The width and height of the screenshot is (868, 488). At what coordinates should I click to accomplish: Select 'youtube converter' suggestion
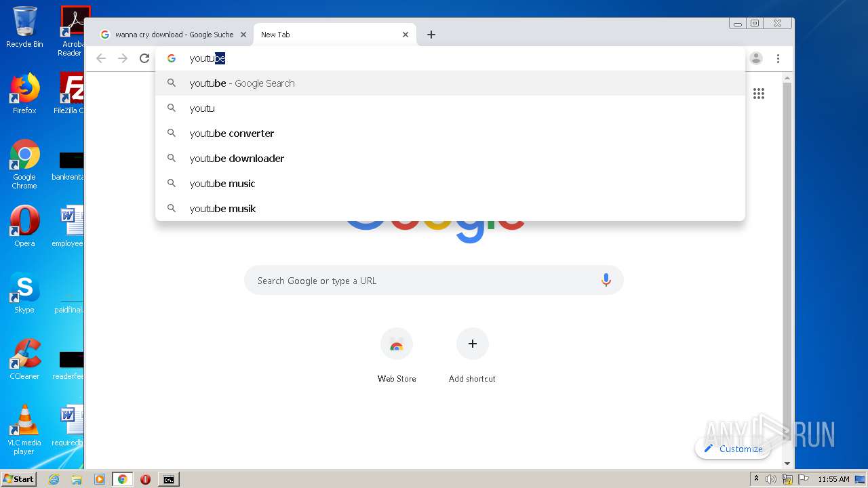(450, 134)
